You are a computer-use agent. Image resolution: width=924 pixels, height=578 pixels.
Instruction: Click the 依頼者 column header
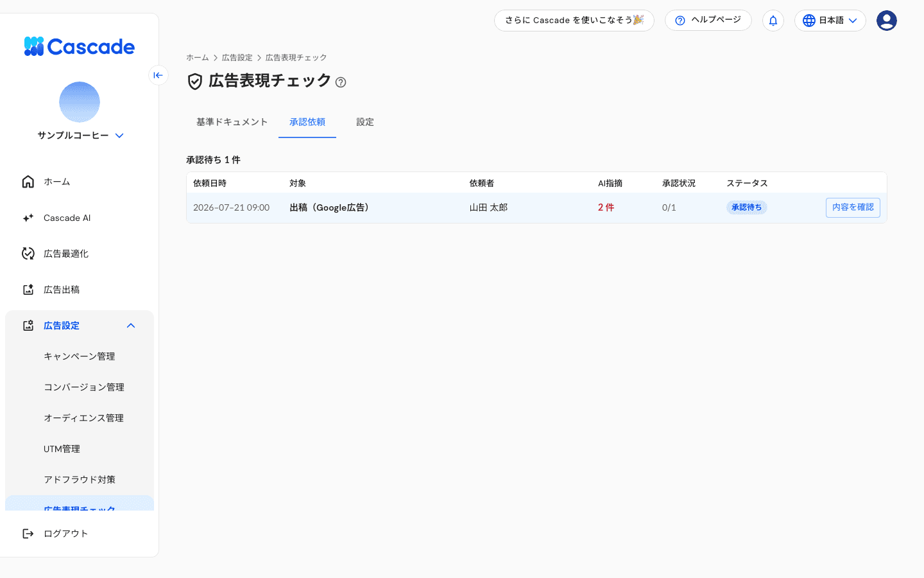[x=482, y=183]
